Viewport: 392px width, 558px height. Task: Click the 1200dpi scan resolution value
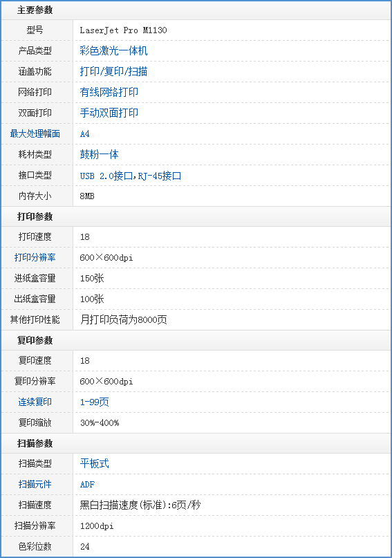pos(97,526)
